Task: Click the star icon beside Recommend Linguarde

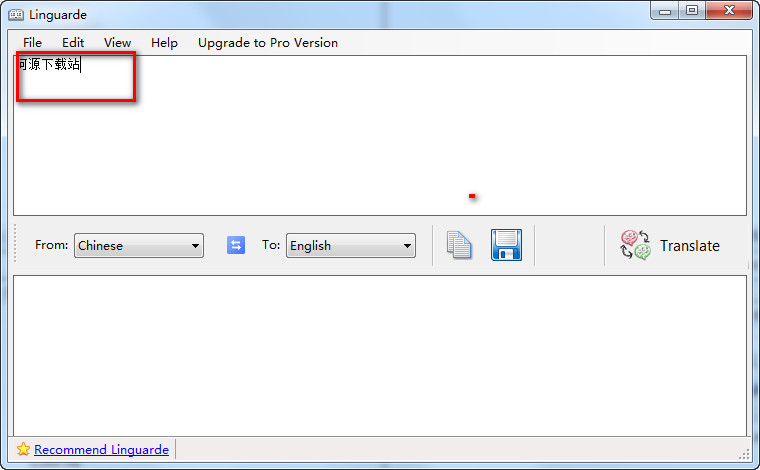Action: pos(23,449)
